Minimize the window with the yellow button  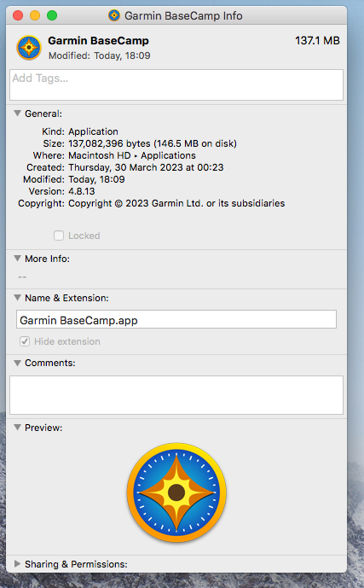pyautogui.click(x=35, y=15)
